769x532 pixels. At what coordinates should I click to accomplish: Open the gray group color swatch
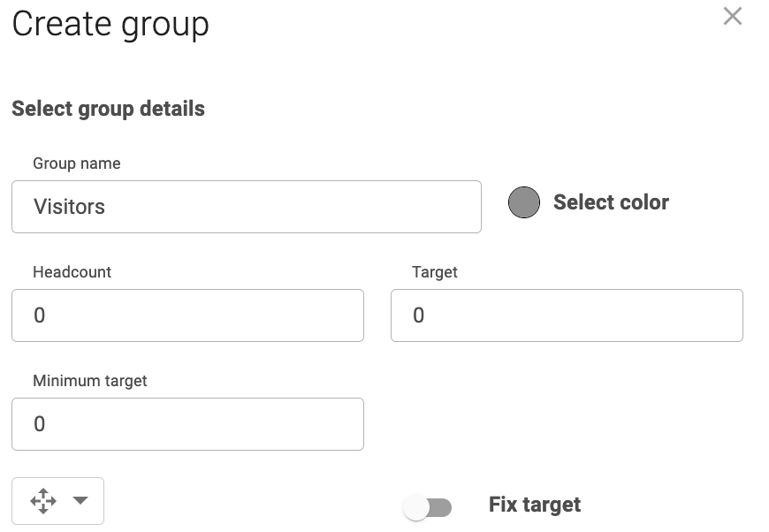tap(524, 202)
